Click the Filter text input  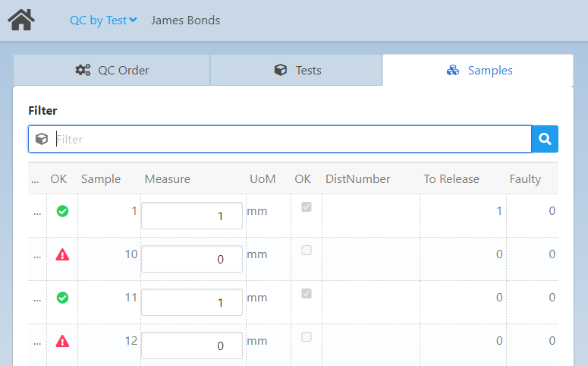(x=292, y=139)
